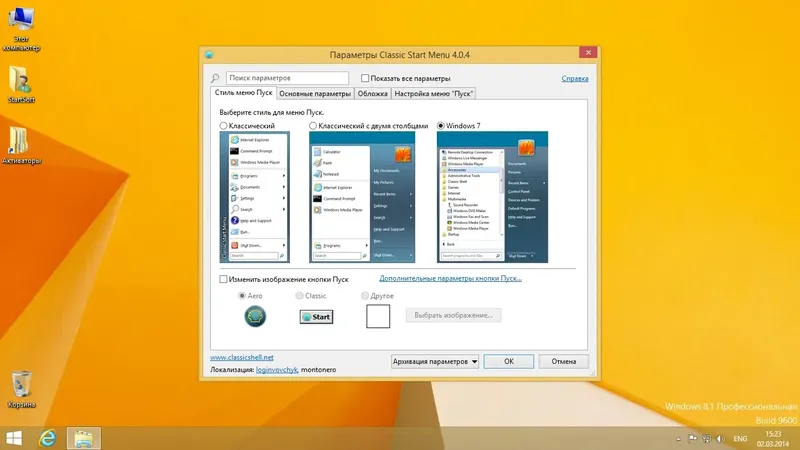Switch to Стиль меню Пуск tab
Screen dimensions: 800x450
tap(243, 93)
